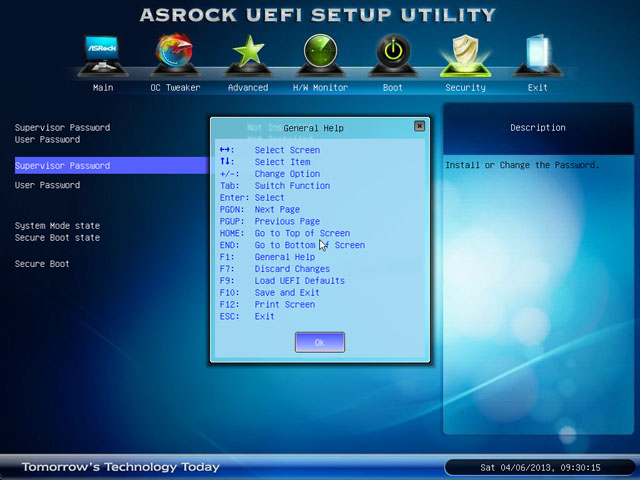Click the Description panel header

coord(538,128)
